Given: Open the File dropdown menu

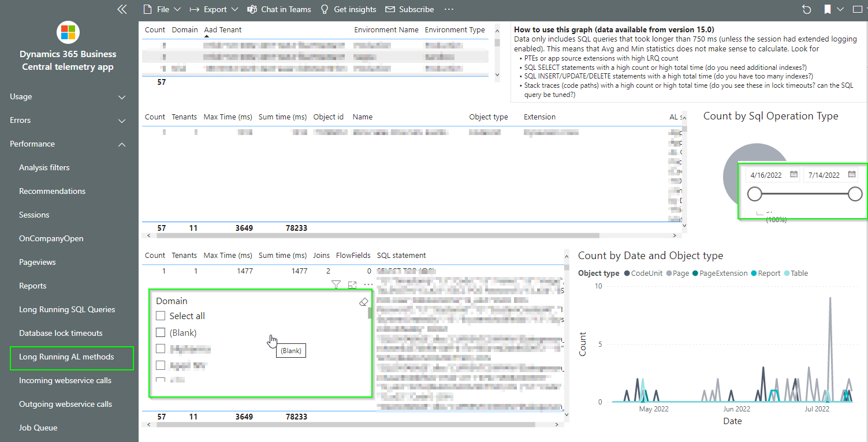Looking at the screenshot, I should [162, 9].
